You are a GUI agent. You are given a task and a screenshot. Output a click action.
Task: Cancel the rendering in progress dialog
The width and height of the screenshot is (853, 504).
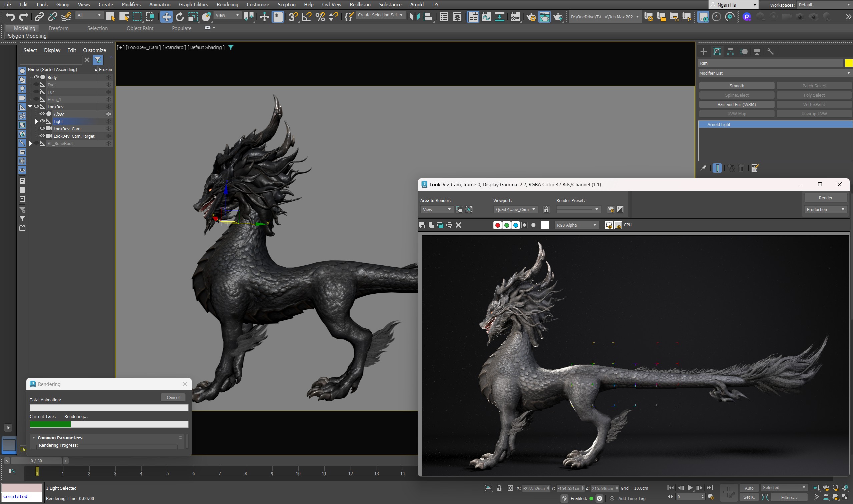pos(173,397)
